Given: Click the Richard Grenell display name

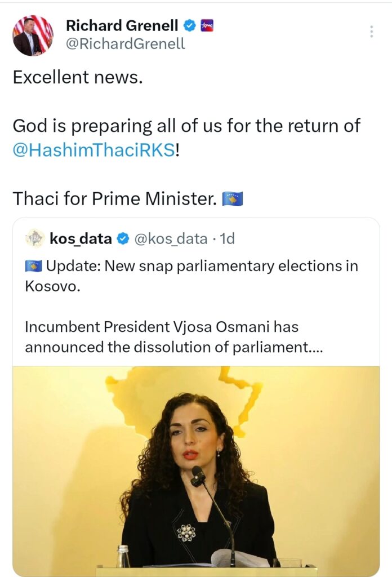Looking at the screenshot, I should point(122,25).
